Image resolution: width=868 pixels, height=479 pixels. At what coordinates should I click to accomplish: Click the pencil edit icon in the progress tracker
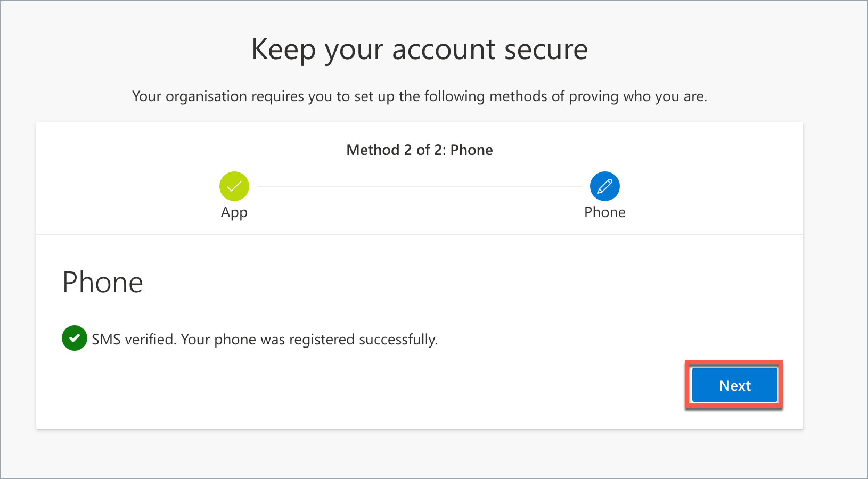[x=604, y=186]
